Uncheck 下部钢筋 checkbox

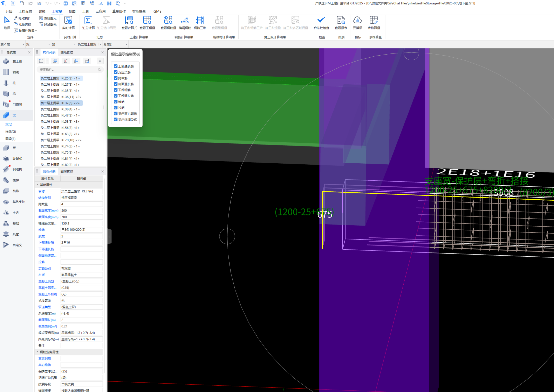pos(116,90)
